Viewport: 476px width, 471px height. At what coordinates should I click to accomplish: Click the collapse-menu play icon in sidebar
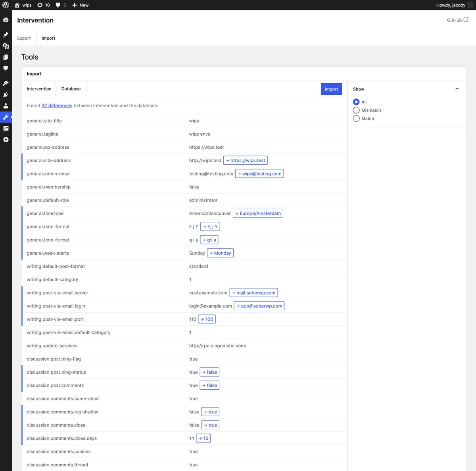6,140
